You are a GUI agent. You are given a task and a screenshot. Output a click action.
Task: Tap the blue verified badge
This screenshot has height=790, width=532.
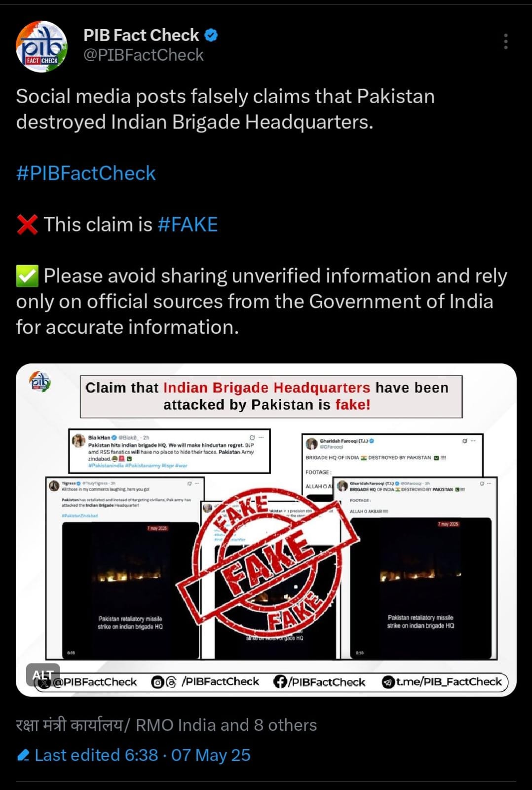(211, 36)
